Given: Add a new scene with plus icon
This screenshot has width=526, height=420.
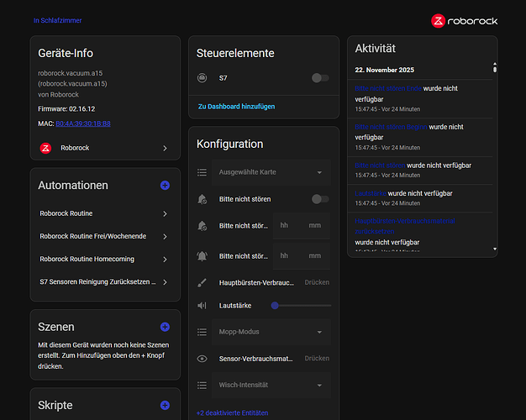Looking at the screenshot, I should tap(165, 327).
